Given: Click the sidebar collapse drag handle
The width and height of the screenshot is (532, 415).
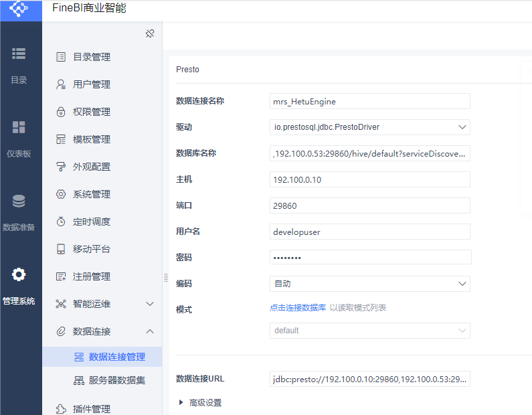Looking at the screenshot, I should [x=166, y=278].
